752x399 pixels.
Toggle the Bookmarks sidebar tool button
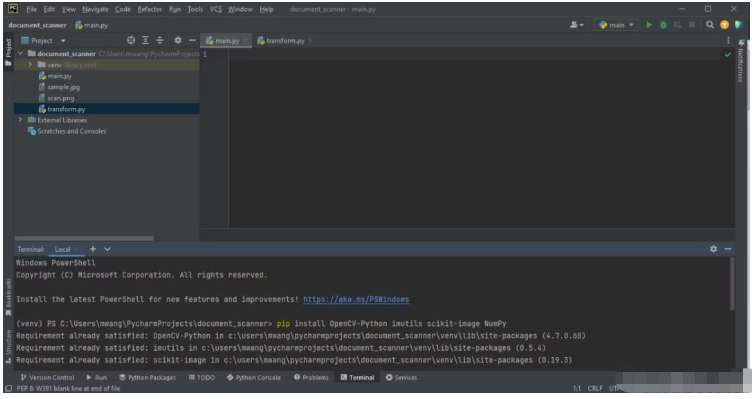tap(8, 298)
